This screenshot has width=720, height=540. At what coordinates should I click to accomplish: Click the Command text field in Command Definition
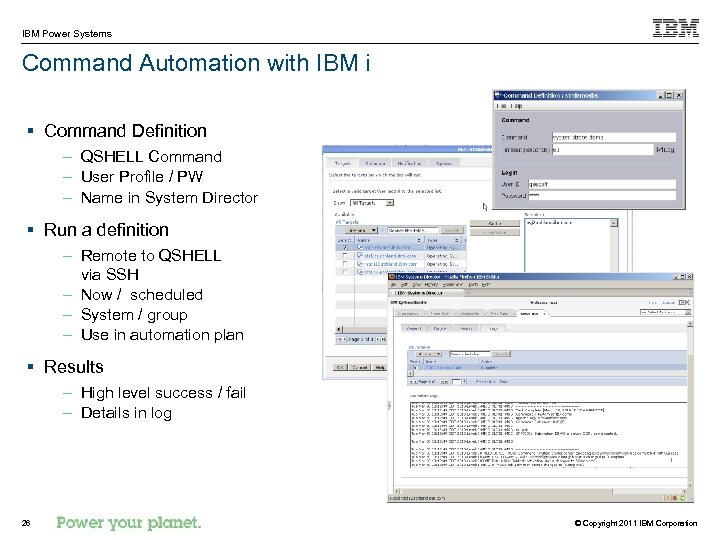point(614,137)
